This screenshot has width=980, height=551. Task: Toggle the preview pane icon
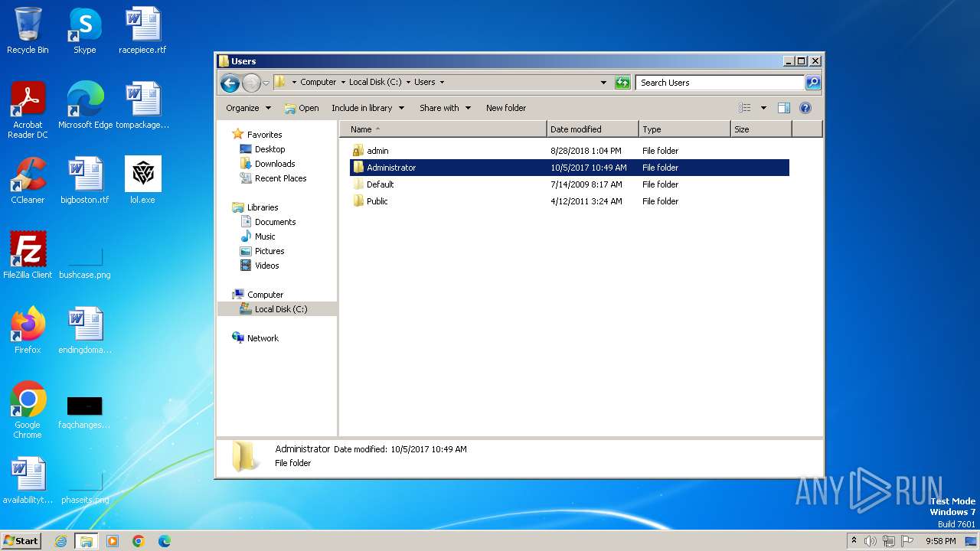click(783, 108)
